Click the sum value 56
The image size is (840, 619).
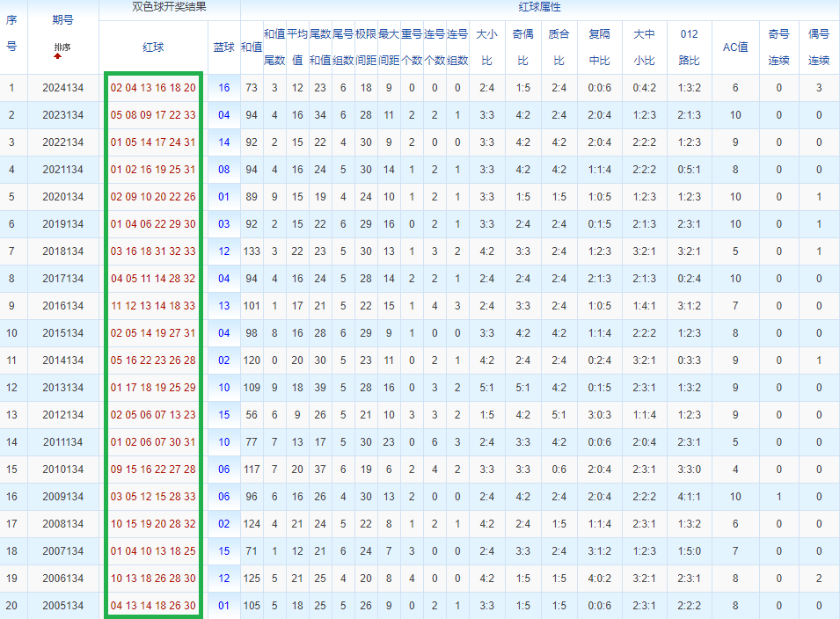tap(252, 415)
